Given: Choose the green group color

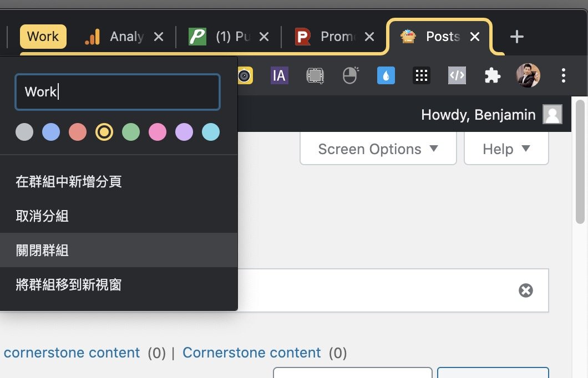Looking at the screenshot, I should (131, 132).
